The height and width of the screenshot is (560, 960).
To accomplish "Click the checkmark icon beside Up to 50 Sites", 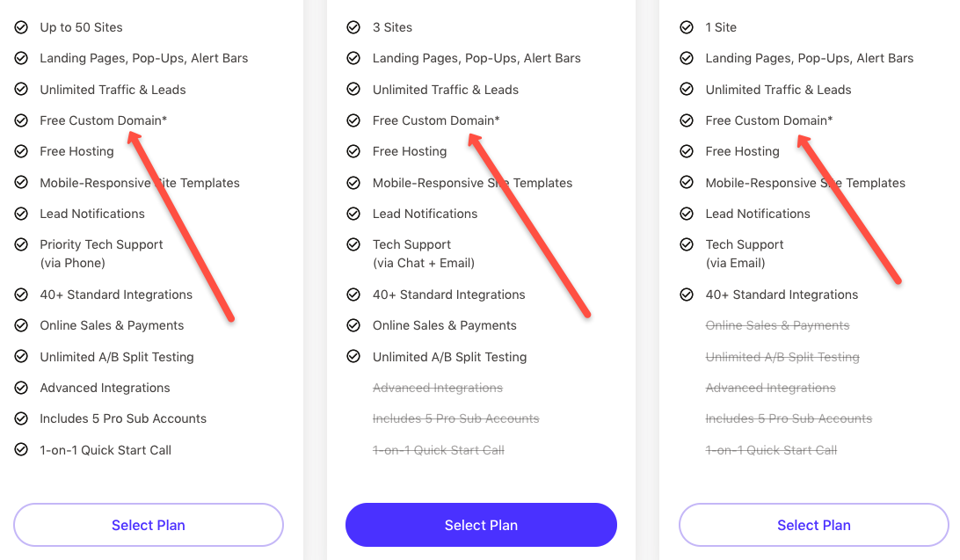I will [21, 27].
